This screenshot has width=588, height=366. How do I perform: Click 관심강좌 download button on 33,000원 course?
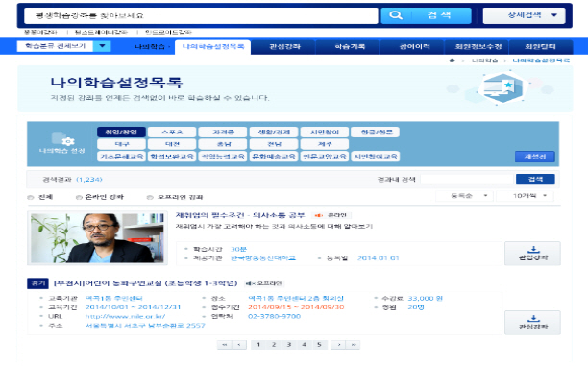[533, 323]
